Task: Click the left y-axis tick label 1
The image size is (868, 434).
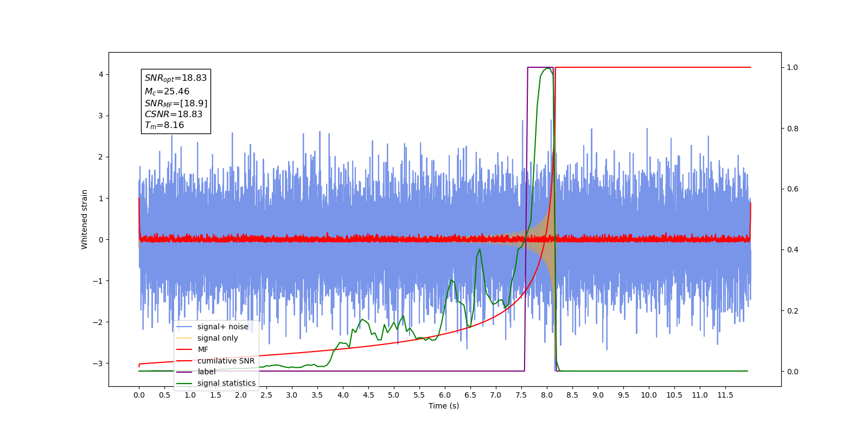Action: coord(101,198)
